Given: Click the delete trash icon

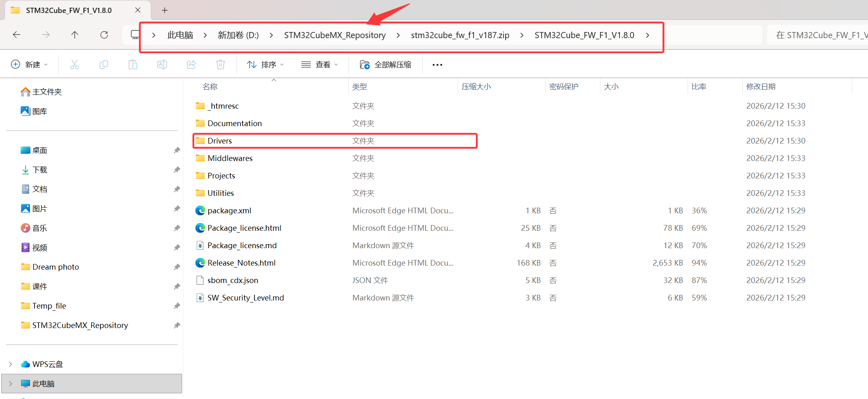Looking at the screenshot, I should point(221,64).
